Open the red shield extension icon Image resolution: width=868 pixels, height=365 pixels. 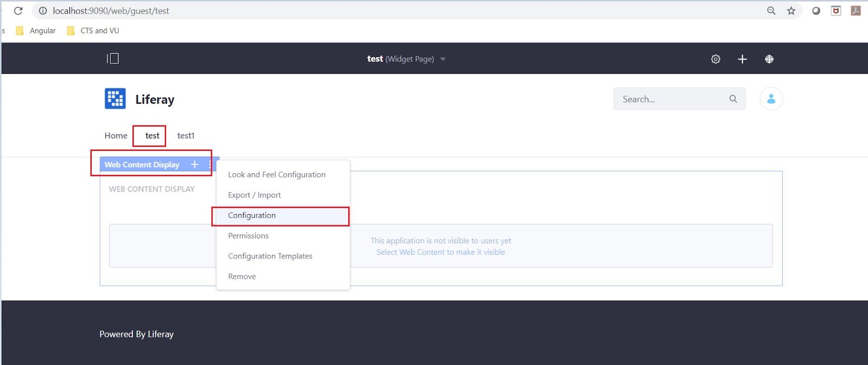point(836,11)
